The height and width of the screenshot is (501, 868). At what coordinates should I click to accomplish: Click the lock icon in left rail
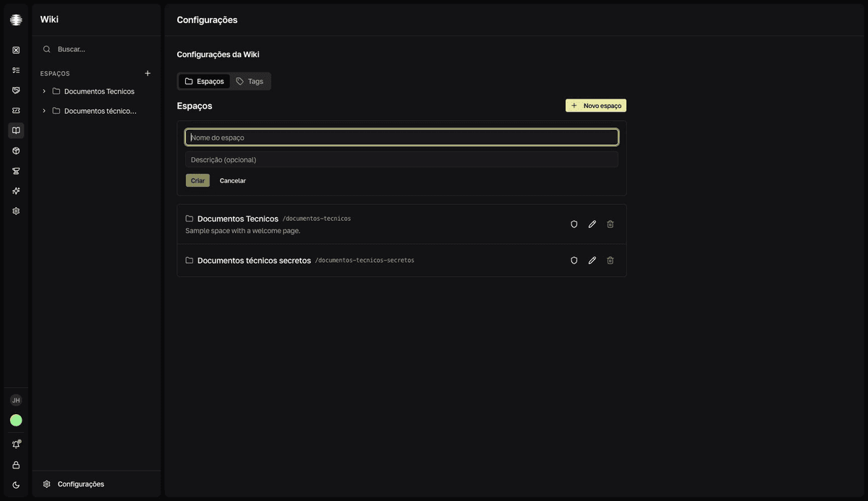click(x=16, y=465)
